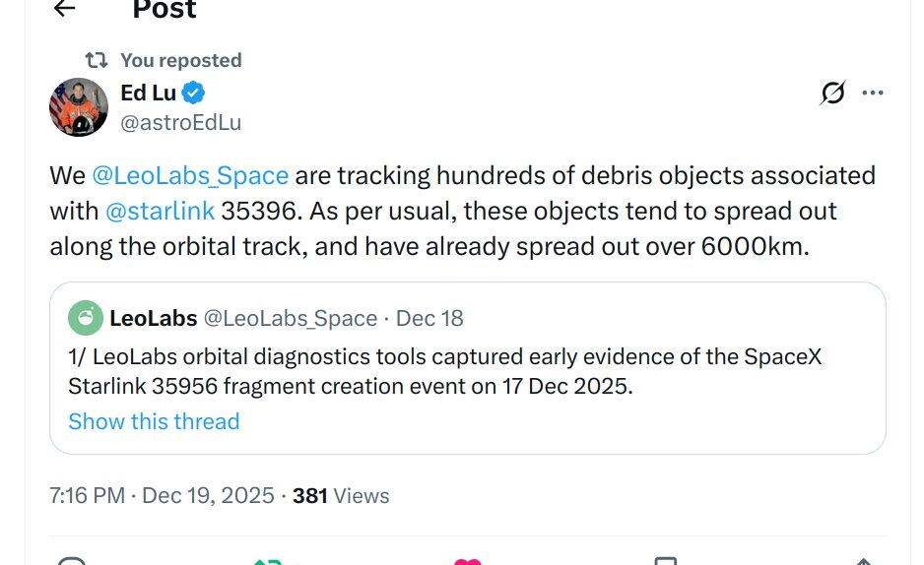Open Grok explain icon beside post
Screen dimensions: 924x565
point(832,94)
